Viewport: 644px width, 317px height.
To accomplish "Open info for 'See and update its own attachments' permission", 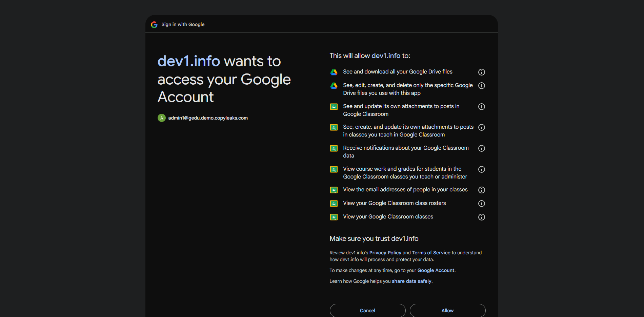I will (481, 107).
